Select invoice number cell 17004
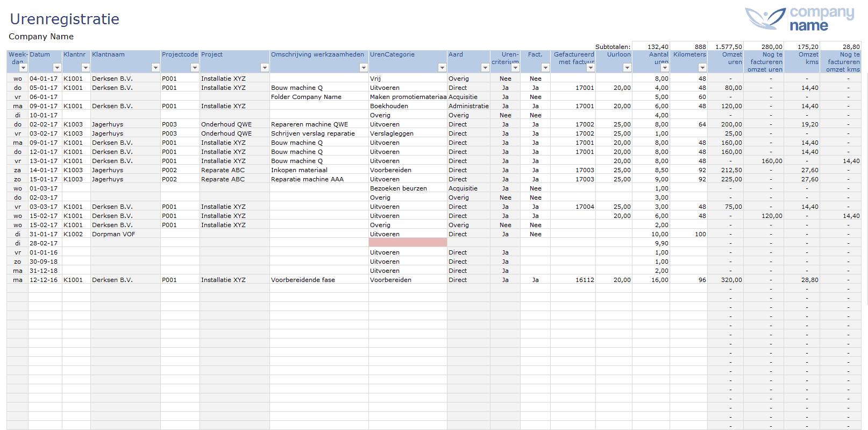868x430 pixels. (x=573, y=207)
